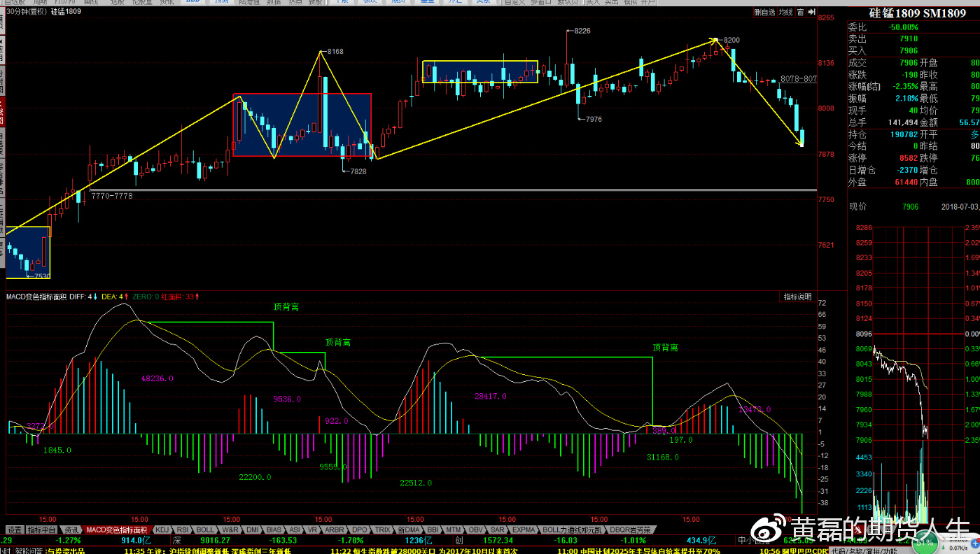Click the 7976 low price label
This screenshot has width=980, height=554.
tap(593, 120)
